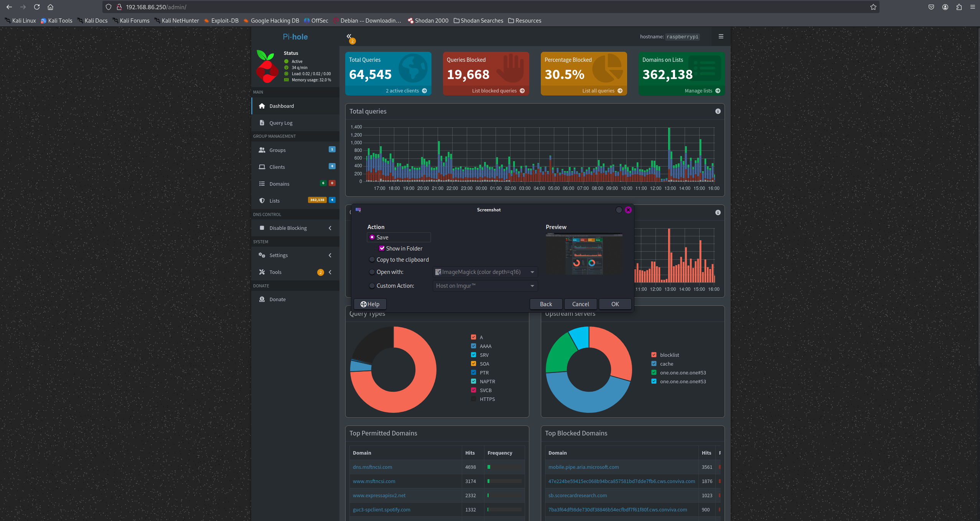Open the info icon on the Total queries panel
This screenshot has width=980, height=521.
coord(717,111)
